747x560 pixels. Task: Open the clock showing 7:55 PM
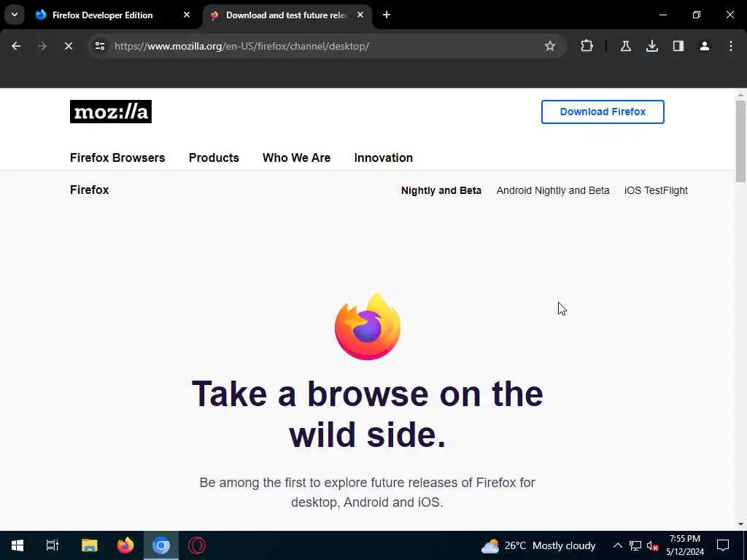684,545
